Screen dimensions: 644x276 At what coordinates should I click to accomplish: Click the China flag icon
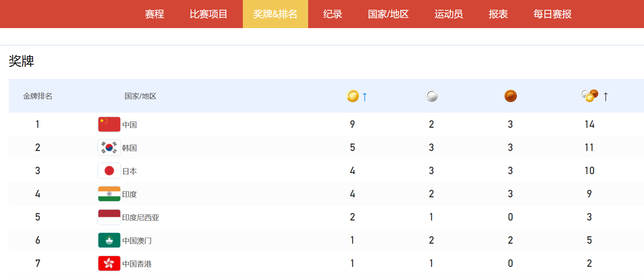[x=109, y=124]
